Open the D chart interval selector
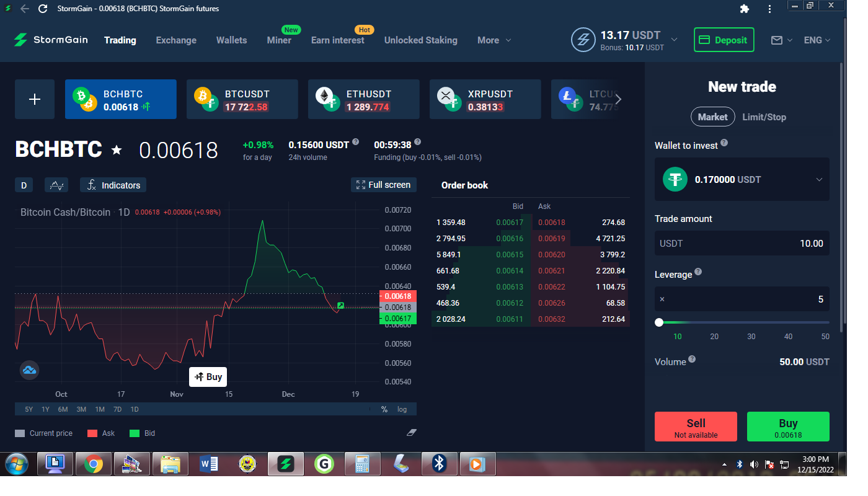Screen dimensions: 868x496 click(24, 185)
